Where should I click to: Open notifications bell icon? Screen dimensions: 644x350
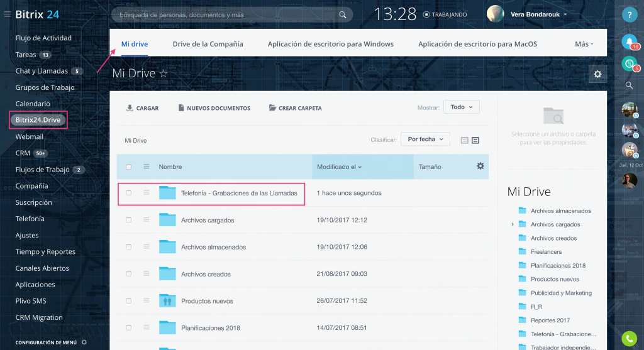(x=629, y=41)
